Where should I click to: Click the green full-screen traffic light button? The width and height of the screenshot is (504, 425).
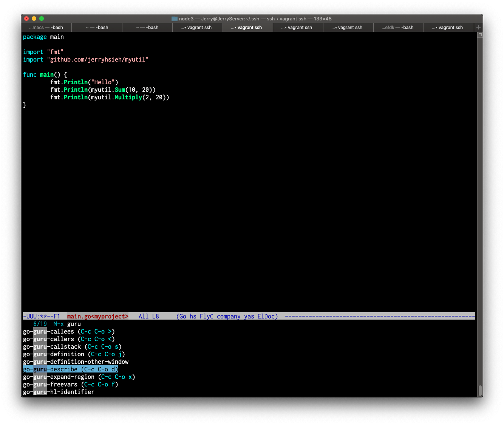pyautogui.click(x=42, y=18)
